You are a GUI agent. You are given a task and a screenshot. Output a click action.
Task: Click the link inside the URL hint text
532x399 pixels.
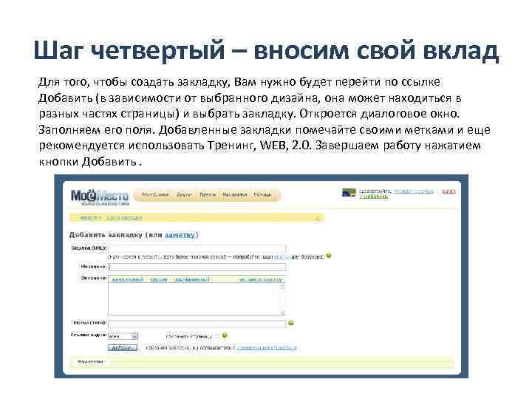coord(282,257)
